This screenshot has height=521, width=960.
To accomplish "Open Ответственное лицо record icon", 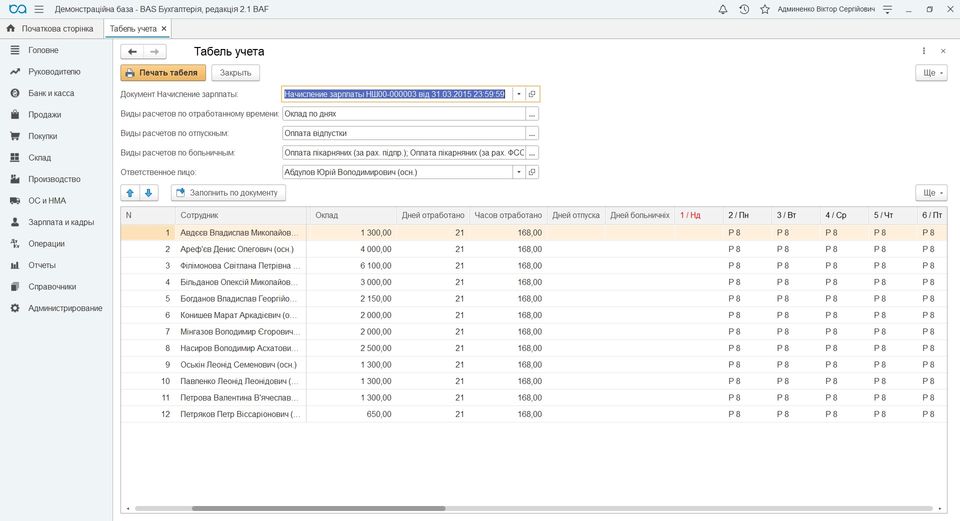I will pos(532,172).
